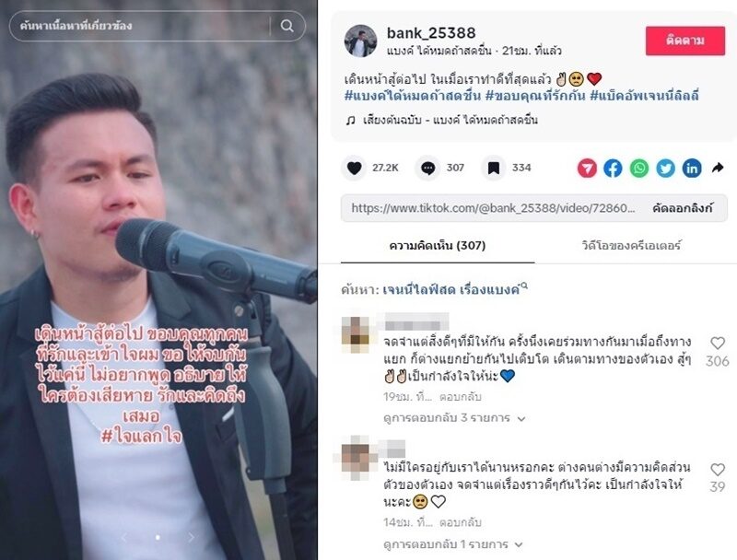Like the second comment with 39 likes
This screenshot has width=737, height=560.
pyautogui.click(x=718, y=470)
